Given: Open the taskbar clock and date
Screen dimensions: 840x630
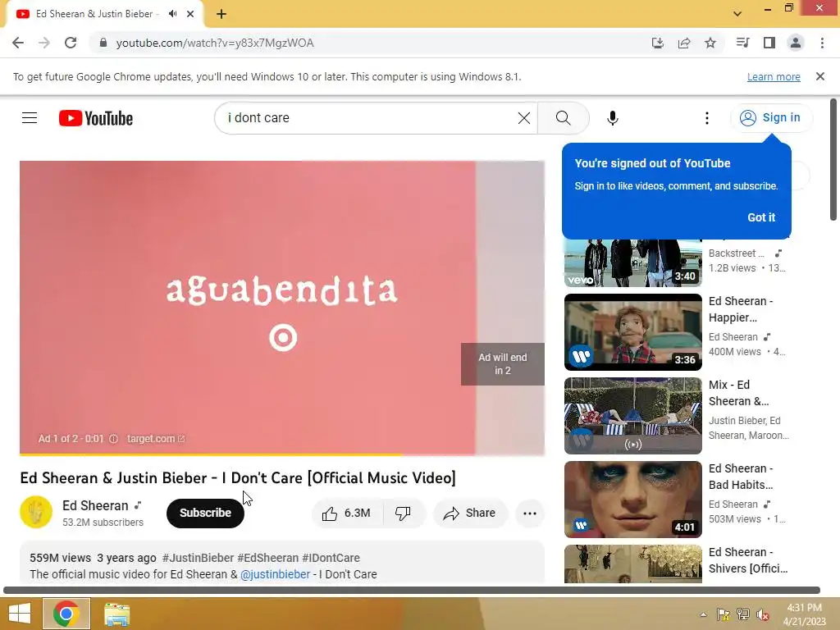Looking at the screenshot, I should [804, 614].
